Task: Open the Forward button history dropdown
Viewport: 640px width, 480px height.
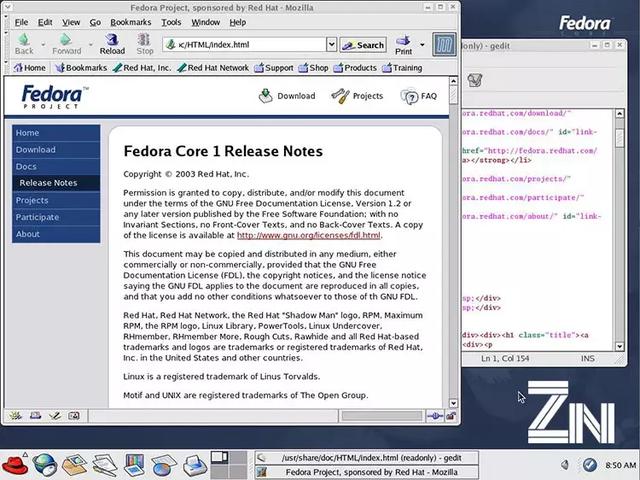Action: point(91,44)
